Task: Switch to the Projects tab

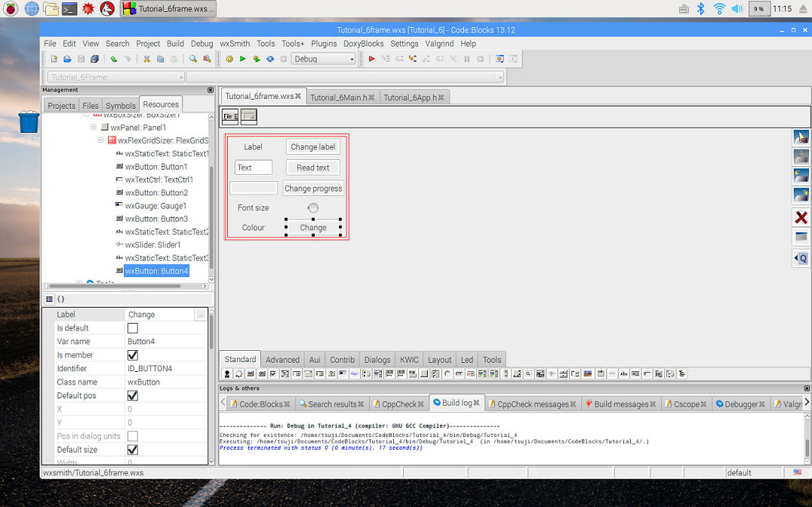Action: (61, 105)
